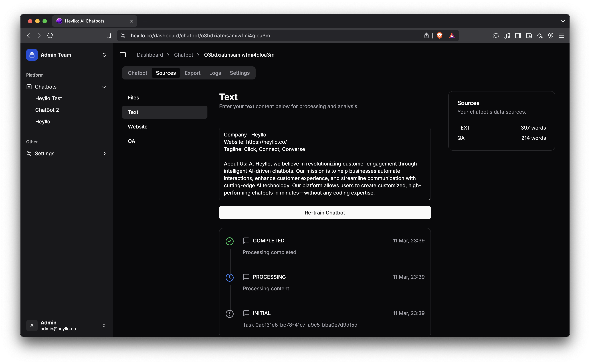Open the Logs tab
590x364 pixels.
click(215, 73)
